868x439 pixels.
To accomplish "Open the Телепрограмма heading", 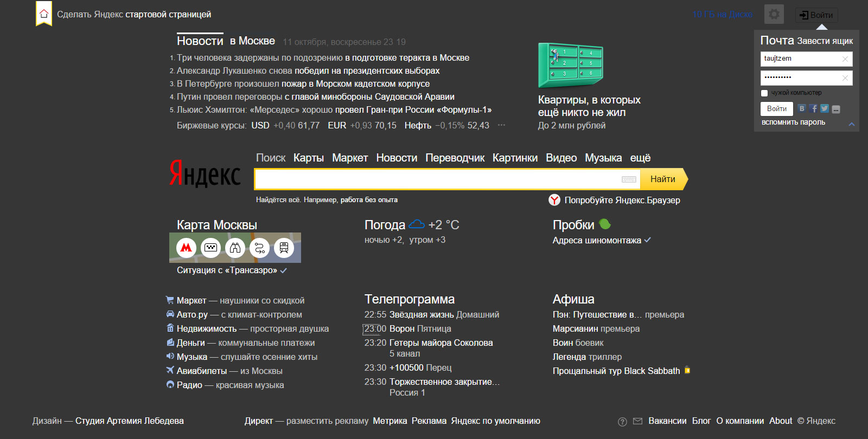I will (410, 299).
